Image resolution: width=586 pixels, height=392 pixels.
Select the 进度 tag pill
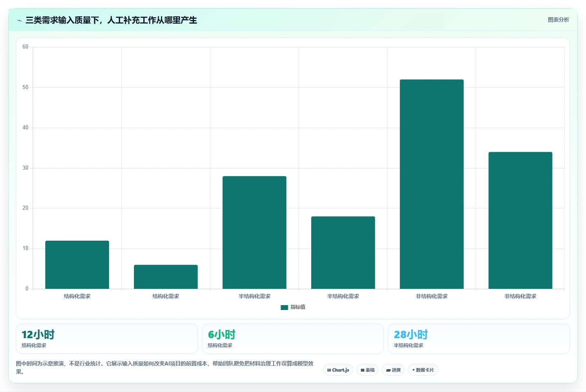coord(393,370)
